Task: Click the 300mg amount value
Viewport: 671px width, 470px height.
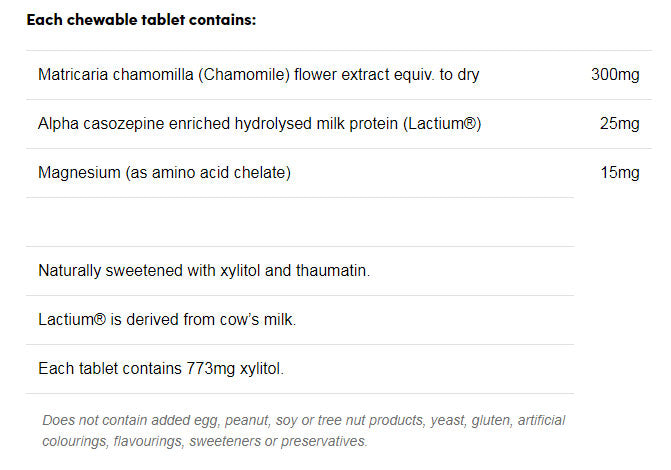Action: tap(615, 75)
